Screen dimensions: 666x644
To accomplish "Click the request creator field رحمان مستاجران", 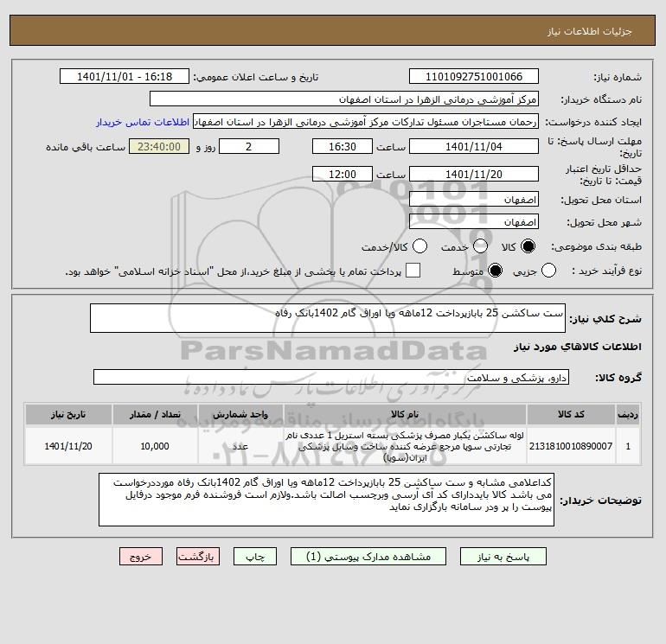I will 366,122.
